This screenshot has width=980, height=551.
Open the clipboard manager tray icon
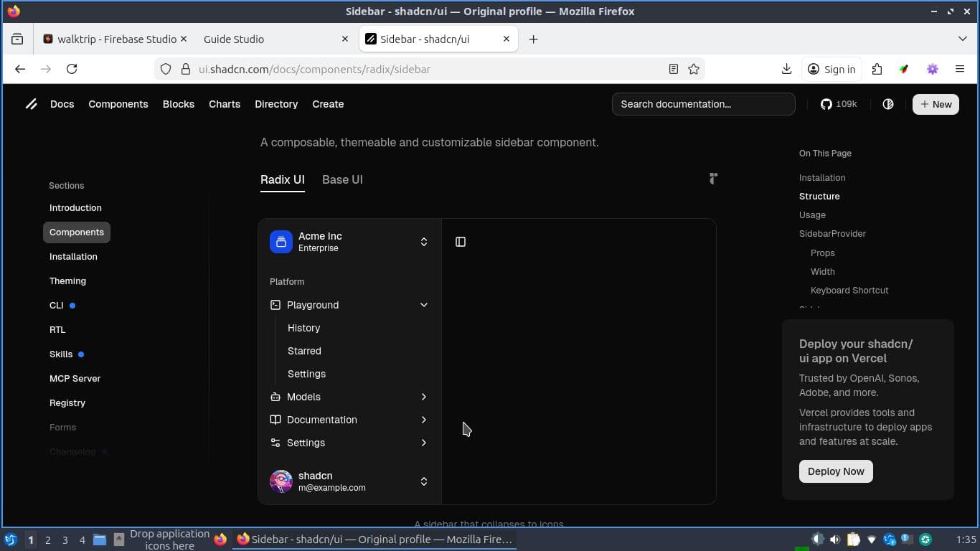click(x=853, y=540)
